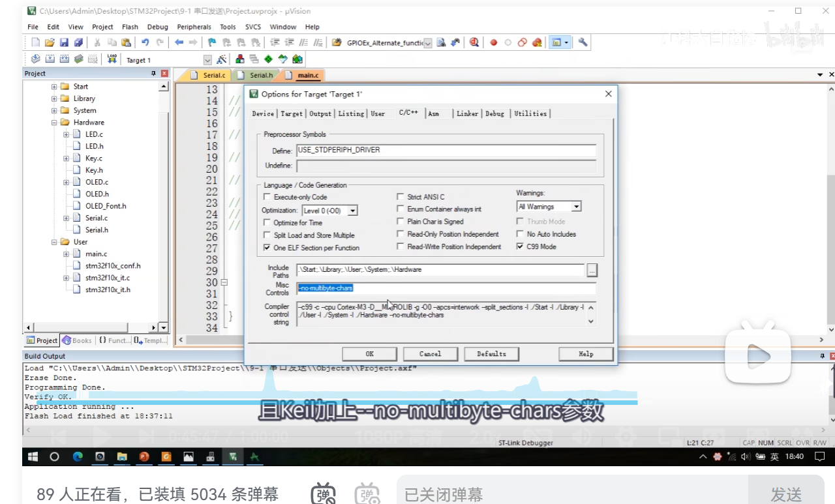Create a new file from toolbar
The height and width of the screenshot is (504, 835).
coord(36,42)
